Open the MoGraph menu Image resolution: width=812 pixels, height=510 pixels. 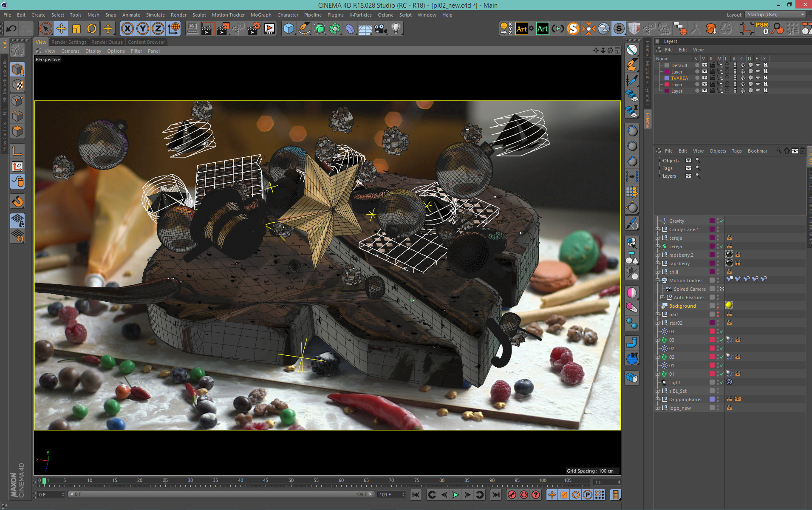point(261,15)
